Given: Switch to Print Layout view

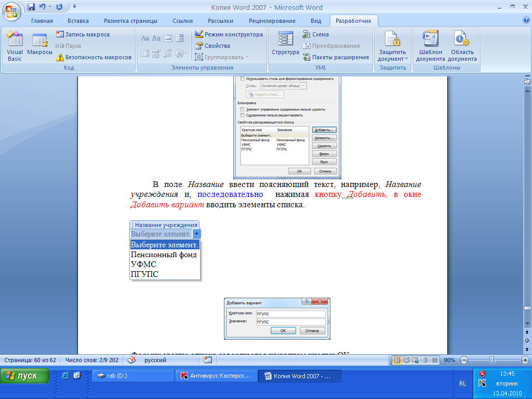Looking at the screenshot, I should tap(396, 361).
